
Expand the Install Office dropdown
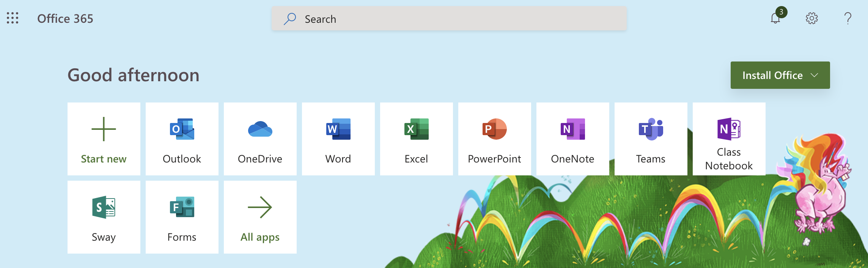pos(780,75)
